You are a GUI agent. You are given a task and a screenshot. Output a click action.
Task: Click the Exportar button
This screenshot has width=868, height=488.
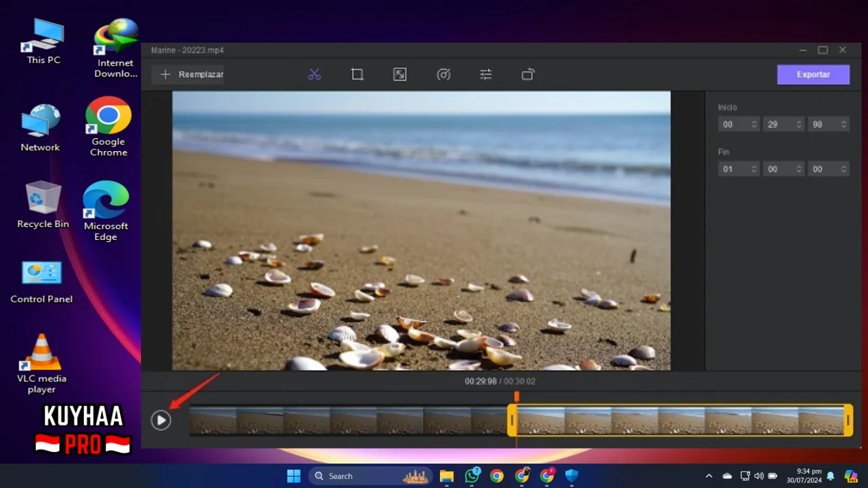coord(813,75)
